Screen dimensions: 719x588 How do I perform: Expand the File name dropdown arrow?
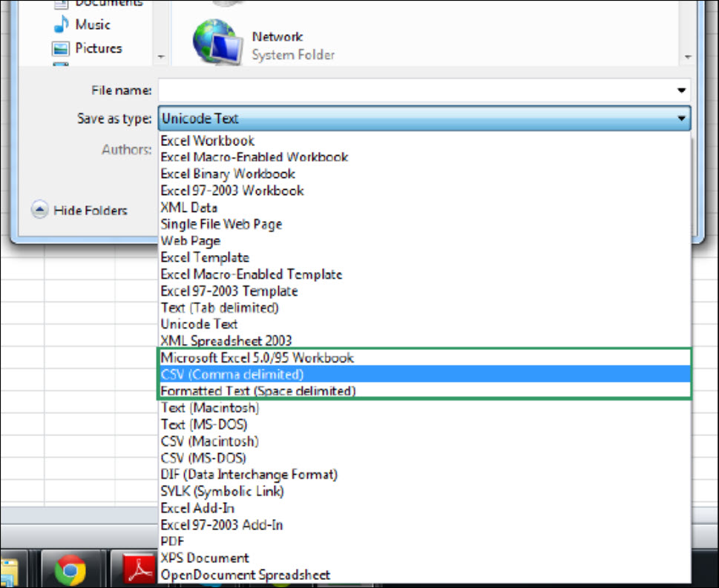(681, 90)
